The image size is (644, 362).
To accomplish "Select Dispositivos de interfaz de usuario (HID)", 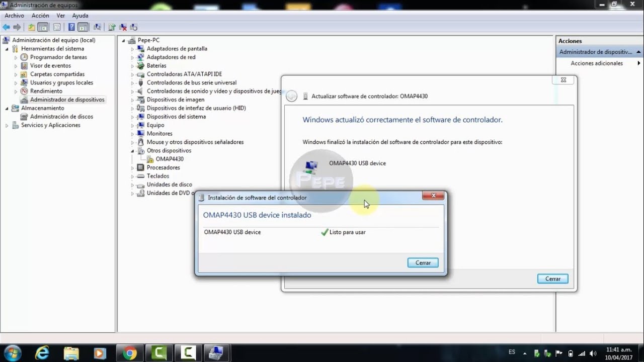I will (x=196, y=108).
